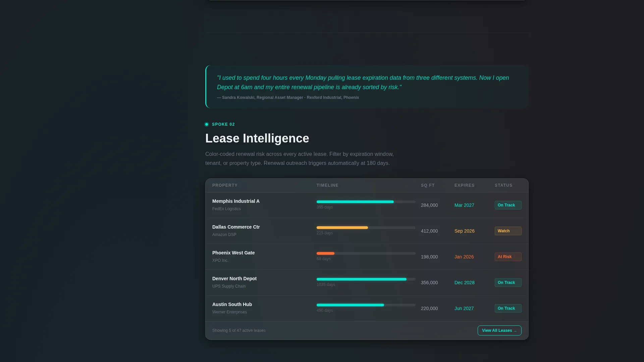
Task: Click the 490 days label
Action: coord(325,310)
